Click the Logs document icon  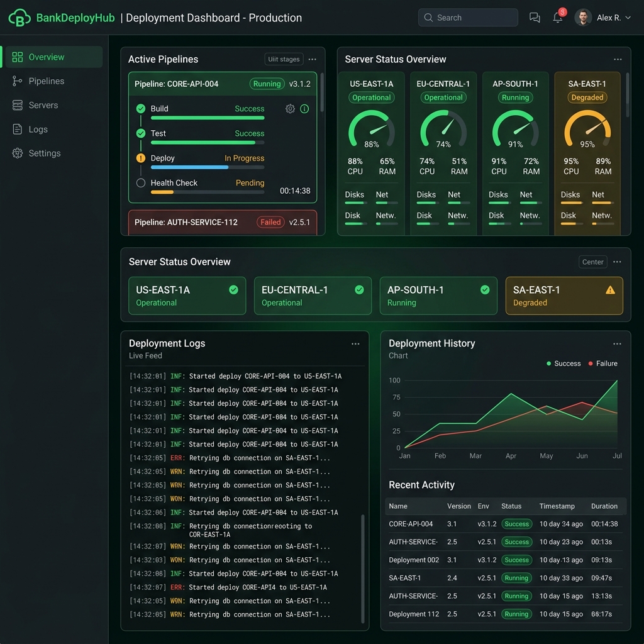pyautogui.click(x=17, y=130)
